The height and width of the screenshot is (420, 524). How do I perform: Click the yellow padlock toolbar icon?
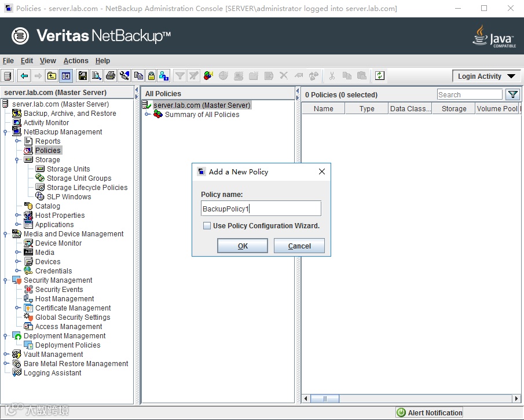(x=151, y=76)
